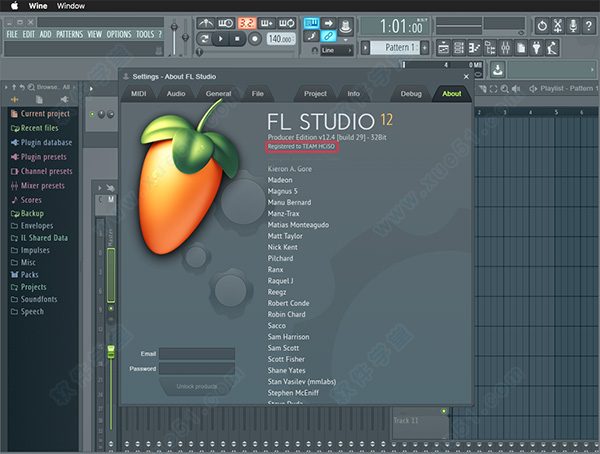This screenshot has width=600, height=454.
Task: Toggle the channel rack green LED
Action: 92,114
